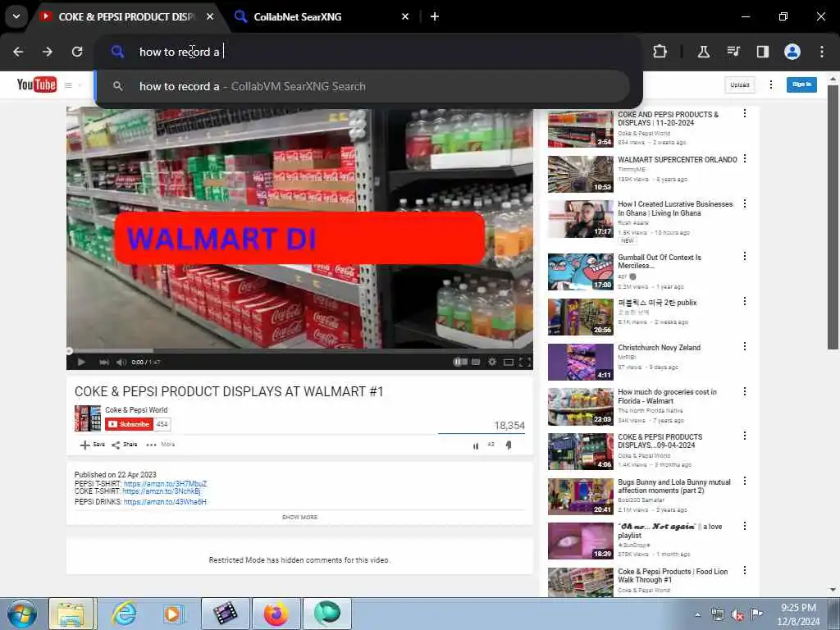
Task: Open the PEPSI T-SHIRT amazon link
Action: coord(165,484)
